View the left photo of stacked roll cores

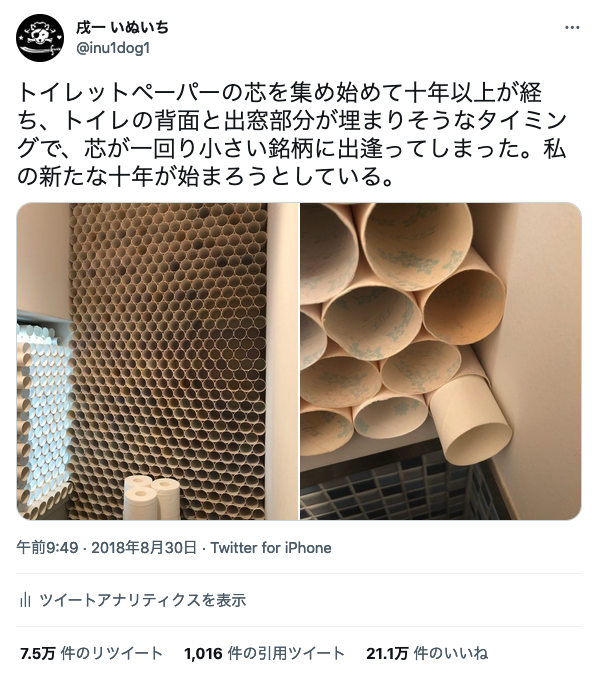point(158,361)
